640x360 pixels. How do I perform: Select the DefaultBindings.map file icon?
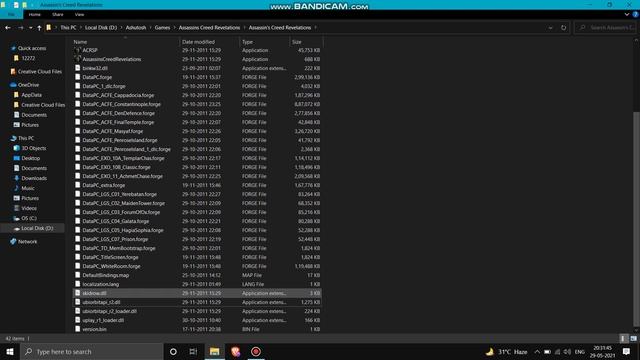pyautogui.click(x=78, y=275)
